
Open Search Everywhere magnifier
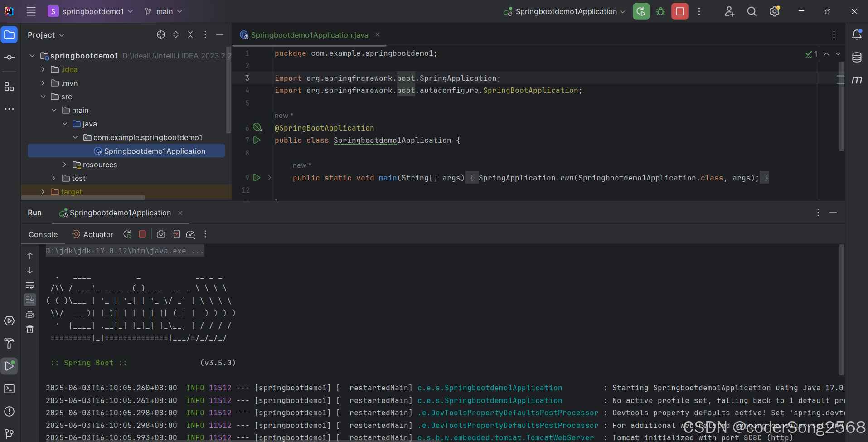[x=752, y=11]
